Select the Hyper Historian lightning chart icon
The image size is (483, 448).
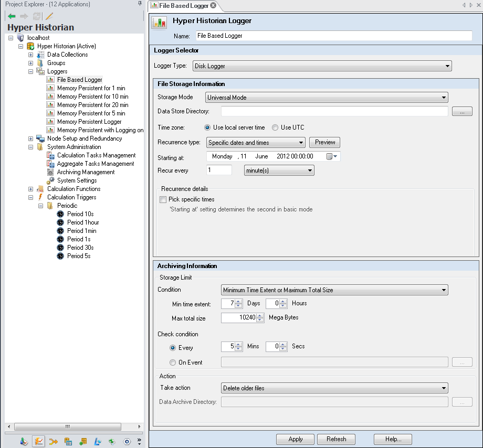pyautogui.click(x=38, y=442)
